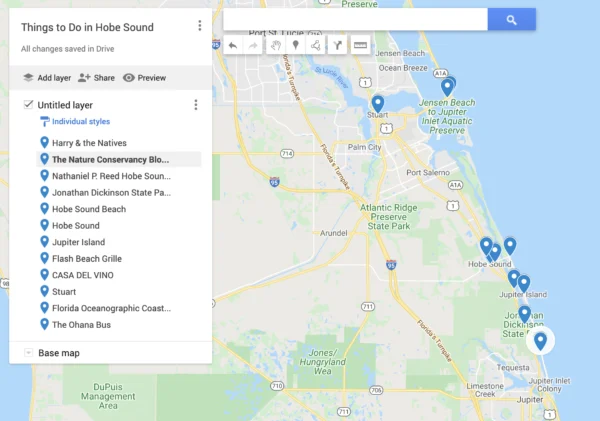This screenshot has width=600, height=421.
Task: Select the Stuart list item
Action: 119,292
